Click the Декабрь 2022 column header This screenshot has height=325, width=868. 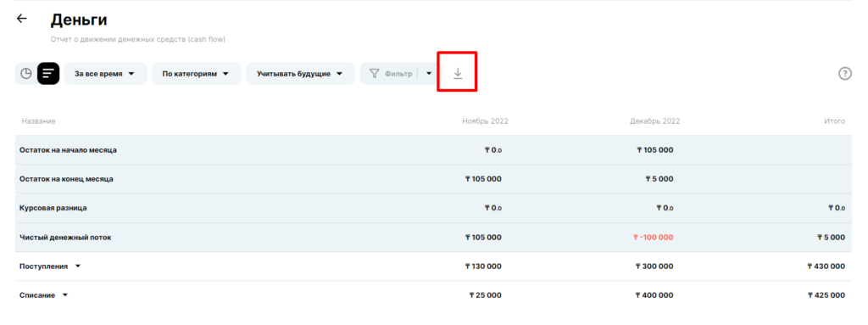[655, 120]
